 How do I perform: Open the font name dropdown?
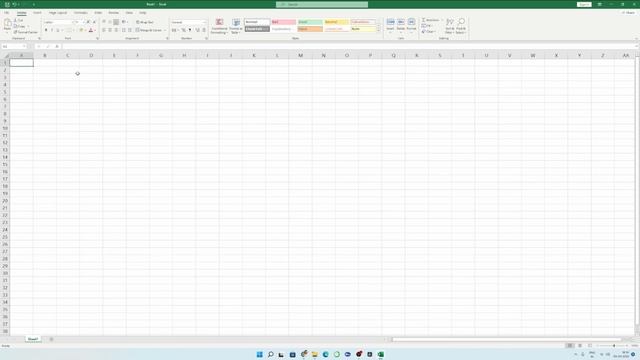point(74,22)
